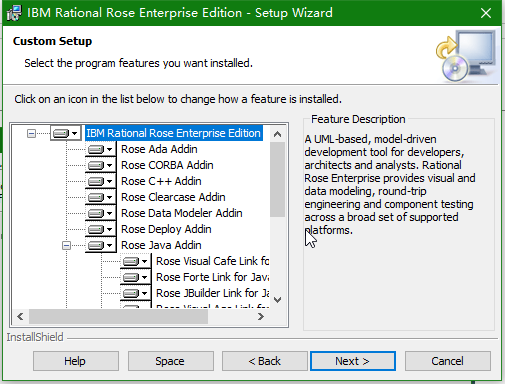Open the Rose JBuilder Link install icon
This screenshot has height=384, width=505.
tap(136, 293)
